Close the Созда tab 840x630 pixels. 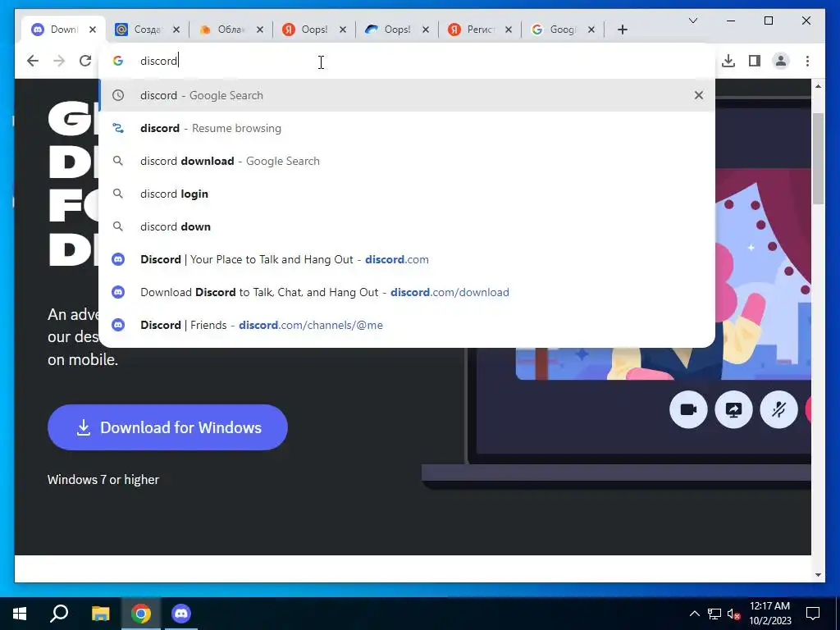coord(176,30)
